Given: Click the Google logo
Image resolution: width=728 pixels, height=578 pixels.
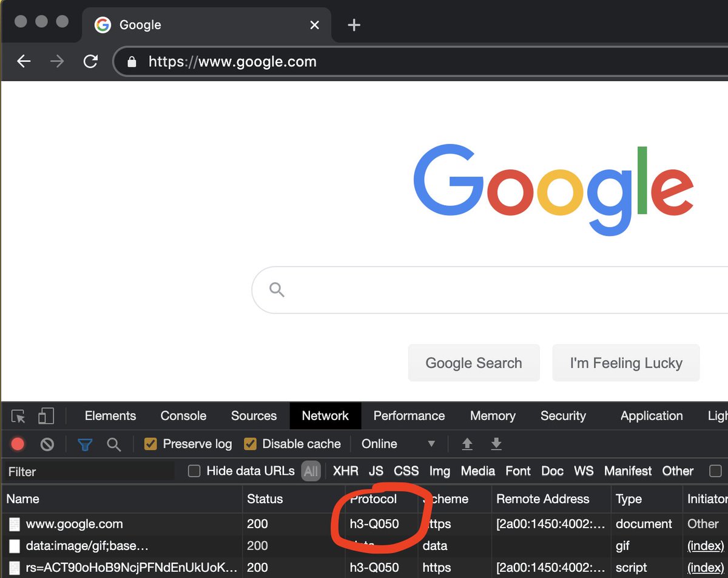Looking at the screenshot, I should pyautogui.click(x=553, y=190).
